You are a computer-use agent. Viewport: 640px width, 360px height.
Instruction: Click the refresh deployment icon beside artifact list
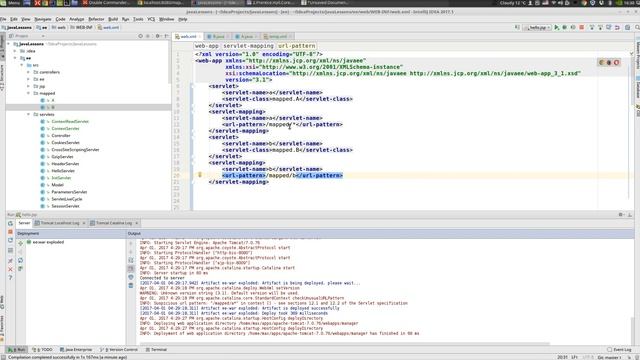pyautogui.click(x=20, y=260)
